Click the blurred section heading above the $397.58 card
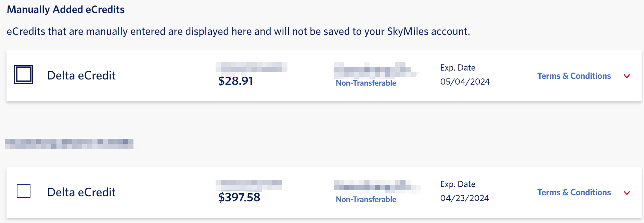644x223 pixels. (x=69, y=144)
